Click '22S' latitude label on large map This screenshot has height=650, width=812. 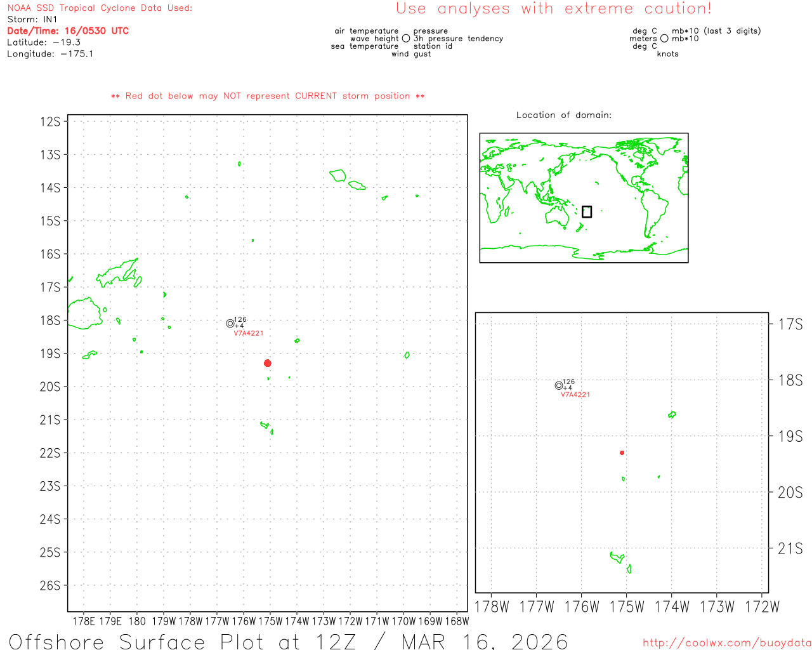click(50, 453)
